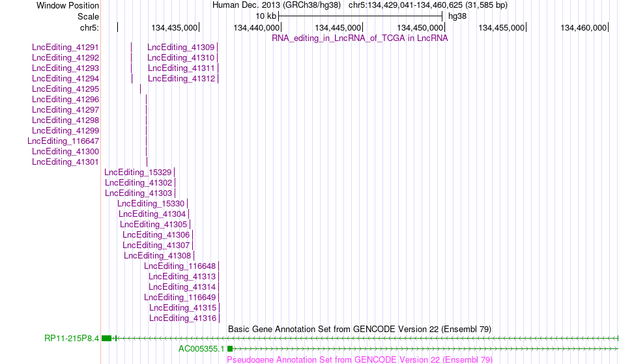619x364 pixels.
Task: Click the LncEditing_41316 label
Action: point(183,318)
